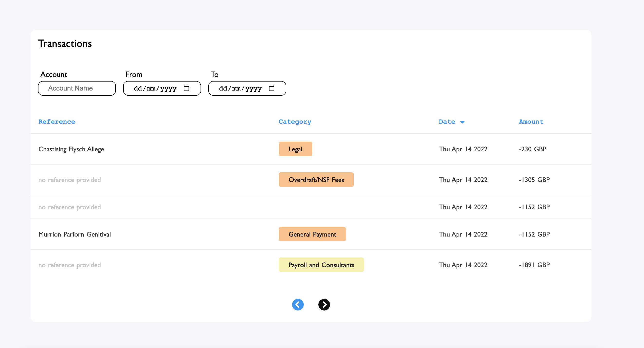This screenshot has width=644, height=348.
Task: Click the Account field label
Action: point(54,74)
